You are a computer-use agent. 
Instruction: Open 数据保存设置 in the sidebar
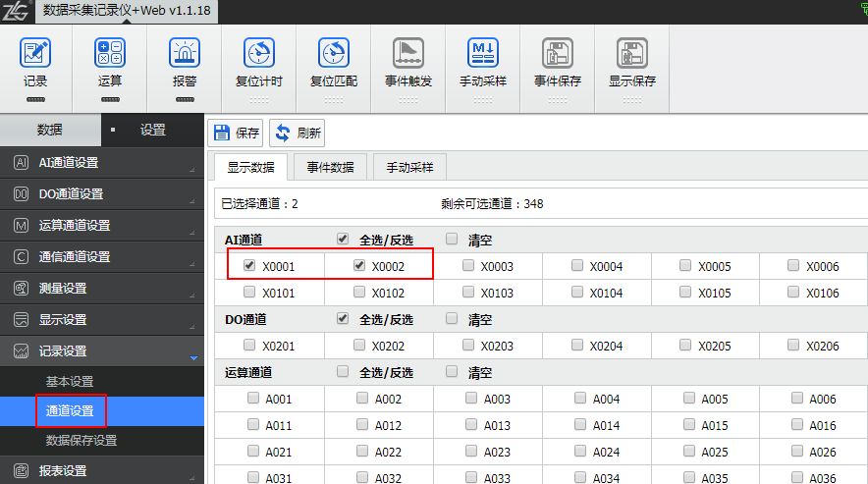coord(81,441)
